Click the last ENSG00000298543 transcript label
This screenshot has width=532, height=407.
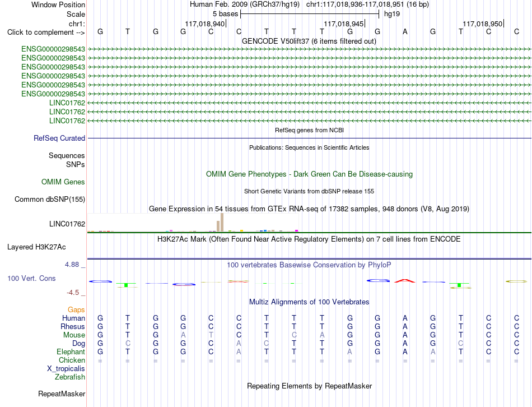tap(53, 94)
